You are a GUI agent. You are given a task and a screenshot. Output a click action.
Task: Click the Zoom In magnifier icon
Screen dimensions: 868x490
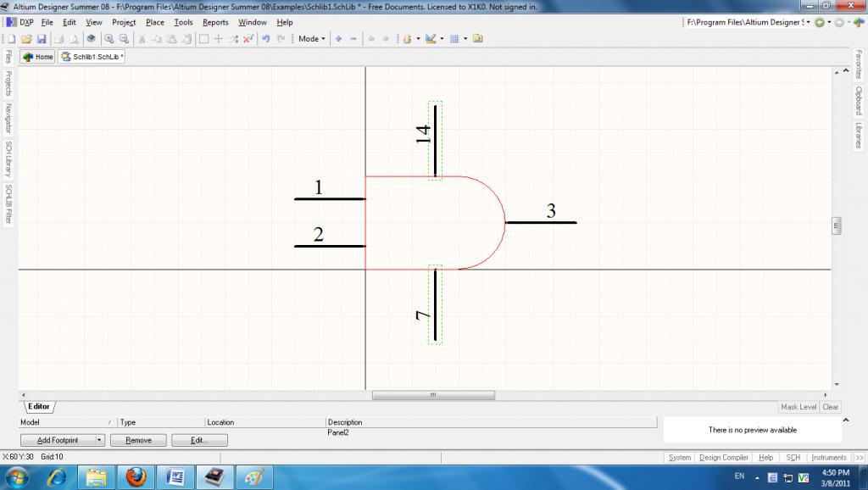[109, 39]
